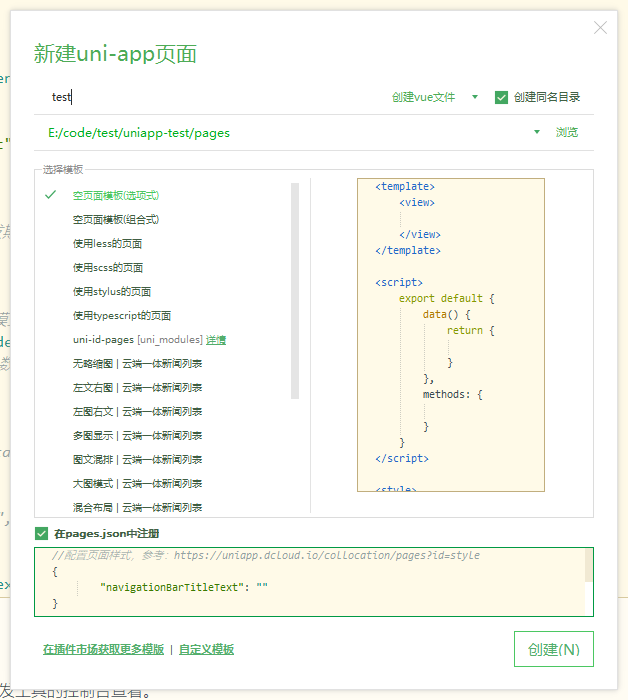Select the 空页面模板(组合式) template
This screenshot has width=628, height=700.
(116, 220)
